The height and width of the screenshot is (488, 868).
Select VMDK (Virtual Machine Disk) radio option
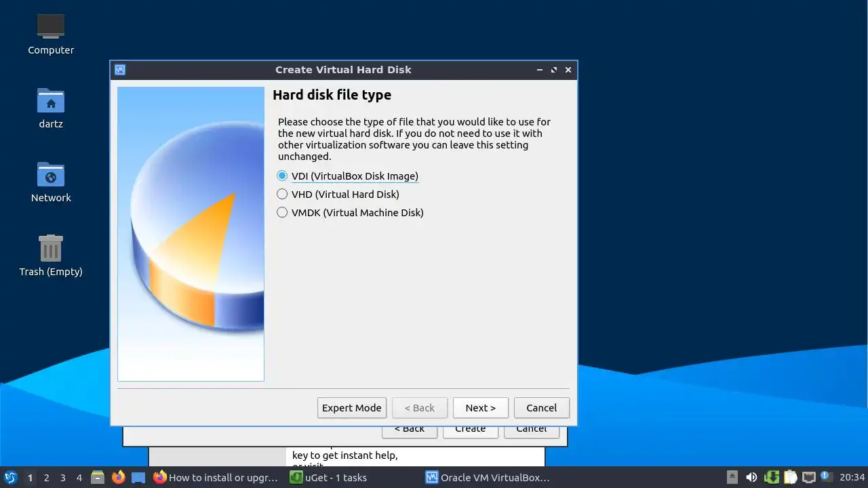(351, 213)
